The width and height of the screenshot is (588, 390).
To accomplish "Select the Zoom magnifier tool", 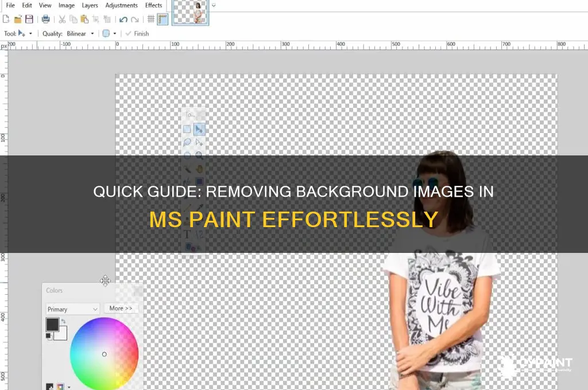I will point(199,155).
